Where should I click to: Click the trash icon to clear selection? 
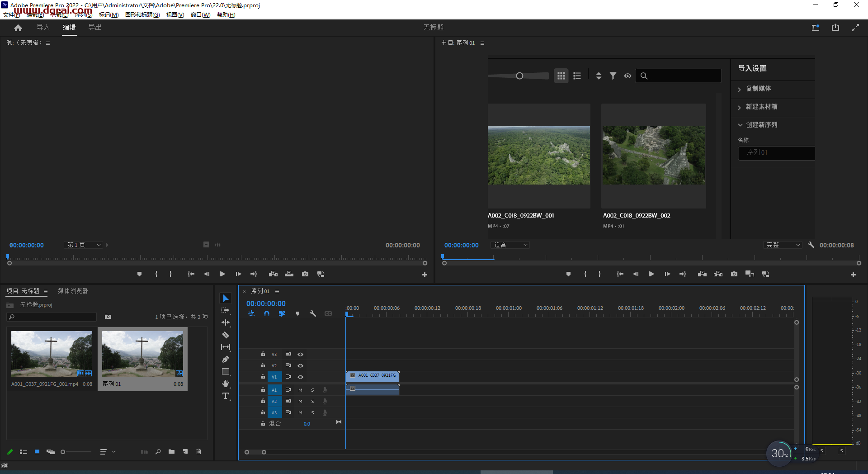[198, 451]
